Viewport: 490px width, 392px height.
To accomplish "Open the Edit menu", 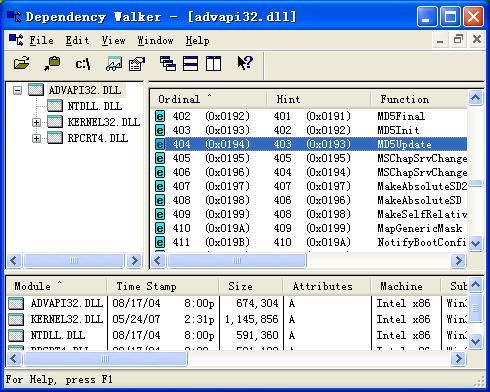I will [x=77, y=41].
